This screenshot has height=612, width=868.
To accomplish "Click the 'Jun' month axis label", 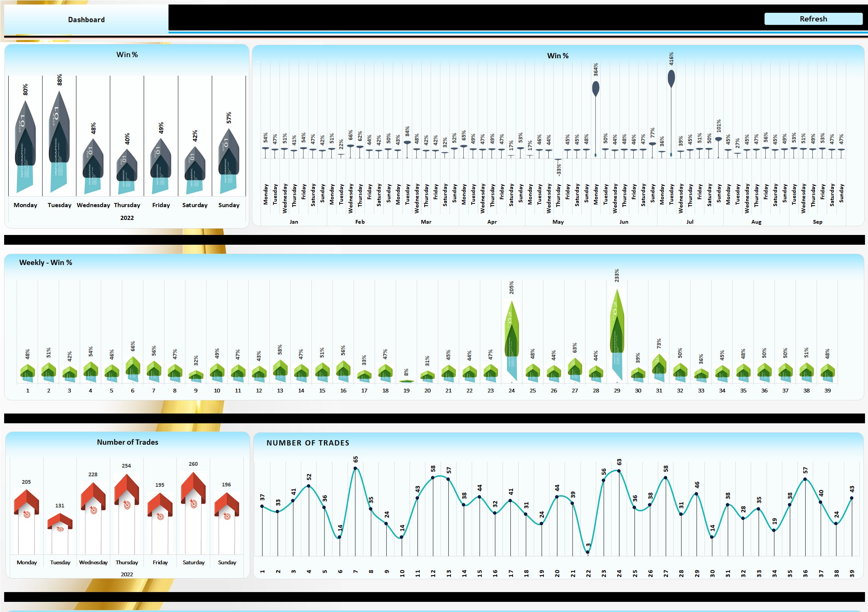I will point(624,222).
